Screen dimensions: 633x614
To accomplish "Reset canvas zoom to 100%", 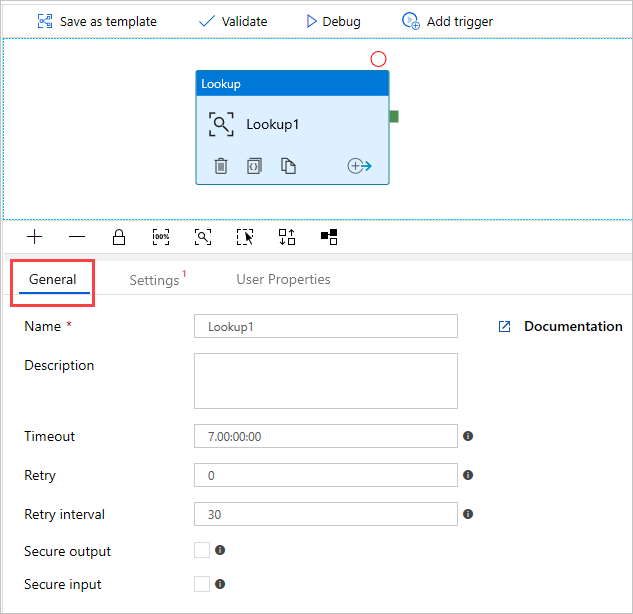I will [161, 237].
